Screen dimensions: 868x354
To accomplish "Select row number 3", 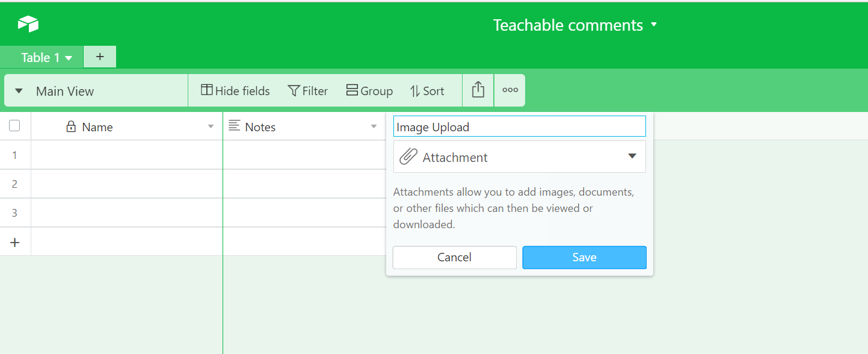I will tap(15, 213).
